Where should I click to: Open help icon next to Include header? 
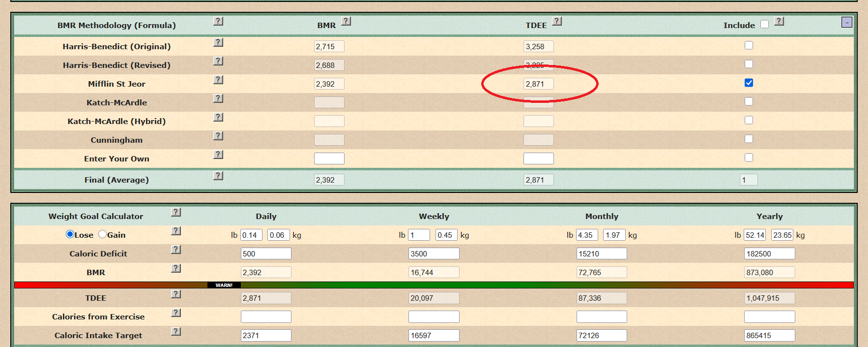tap(779, 21)
